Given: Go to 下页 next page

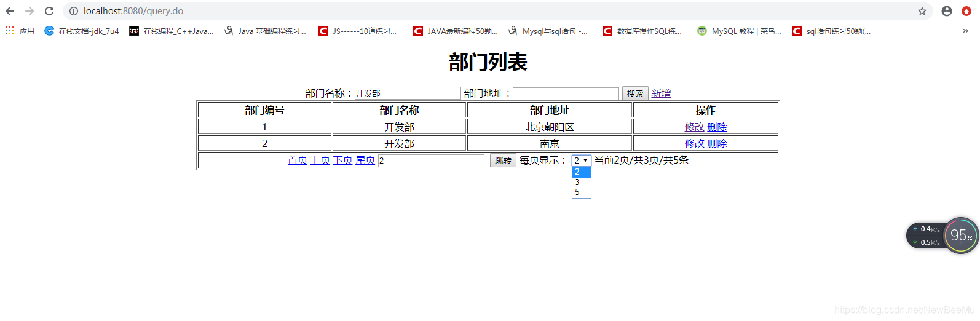Looking at the screenshot, I should pyautogui.click(x=342, y=160).
